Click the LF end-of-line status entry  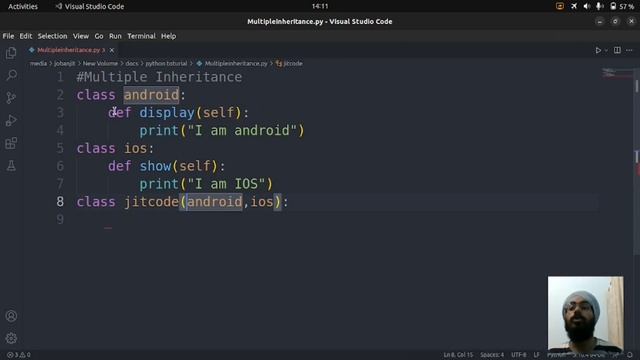536,355
